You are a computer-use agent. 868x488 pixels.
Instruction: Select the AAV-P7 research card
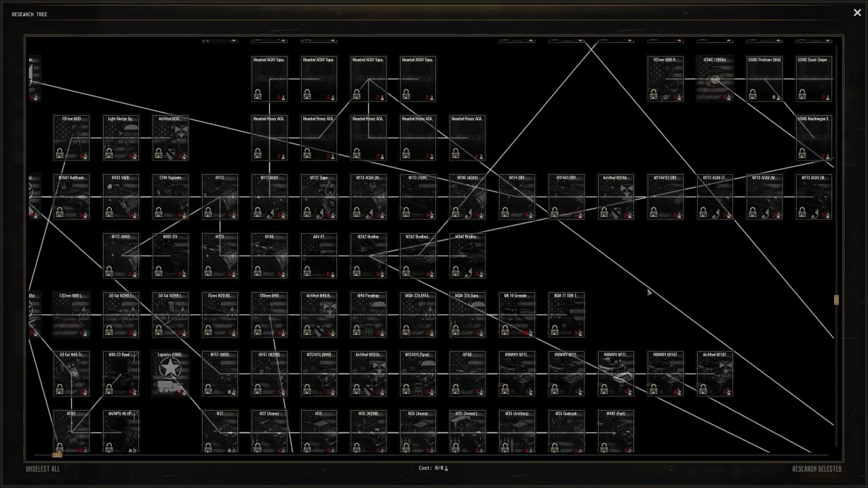pyautogui.click(x=319, y=256)
